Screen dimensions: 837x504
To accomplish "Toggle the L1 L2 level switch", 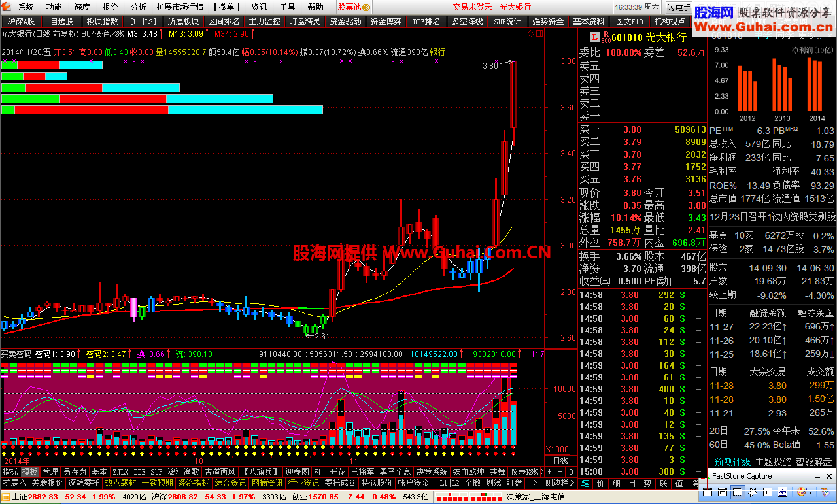I will click(x=450, y=483).
